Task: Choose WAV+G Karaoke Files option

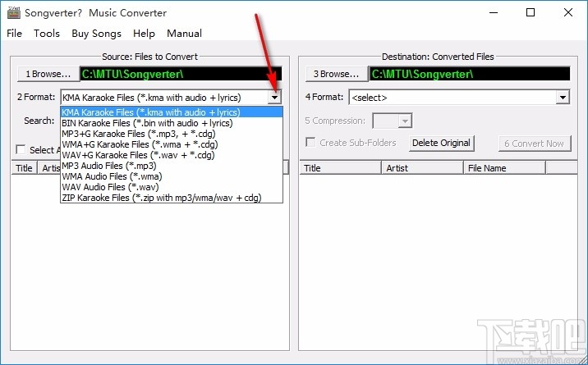Action: click(172, 155)
